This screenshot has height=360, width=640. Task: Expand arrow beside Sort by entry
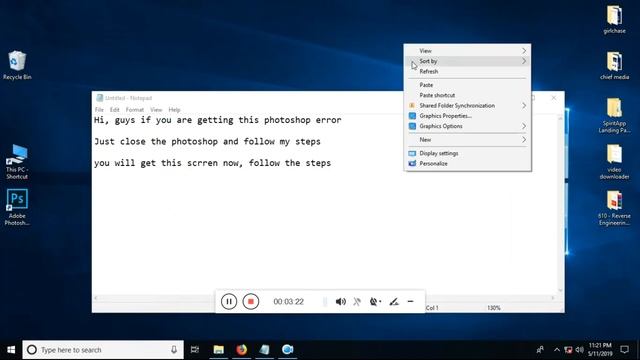point(524,61)
